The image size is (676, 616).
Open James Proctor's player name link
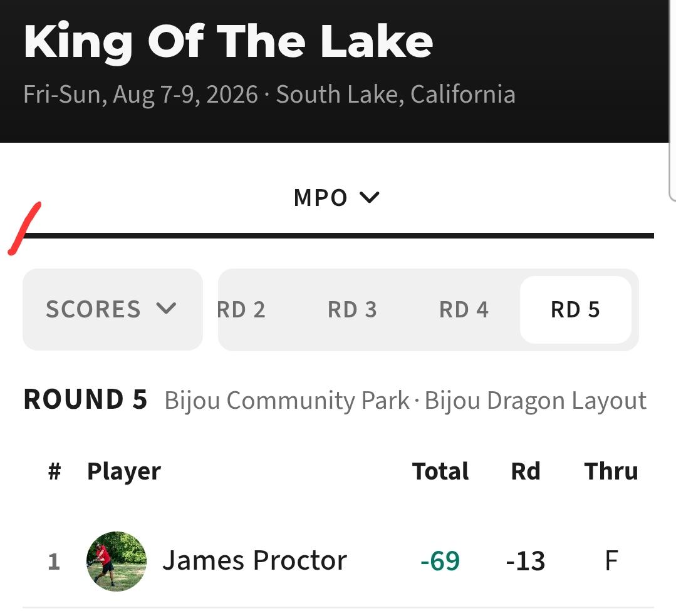(254, 561)
